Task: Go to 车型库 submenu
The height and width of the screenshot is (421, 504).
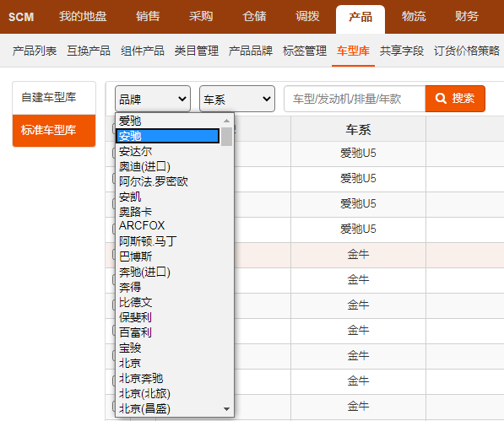Action: coord(353,51)
